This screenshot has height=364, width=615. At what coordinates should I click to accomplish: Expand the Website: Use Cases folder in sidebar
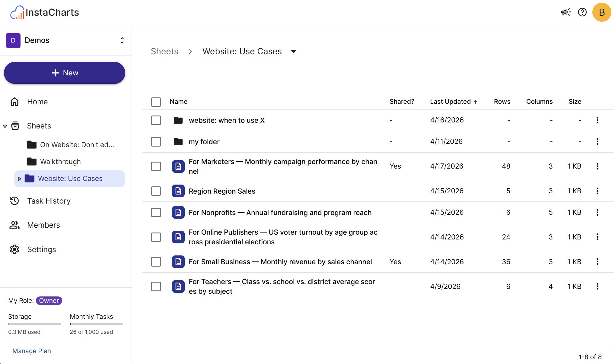tap(20, 179)
